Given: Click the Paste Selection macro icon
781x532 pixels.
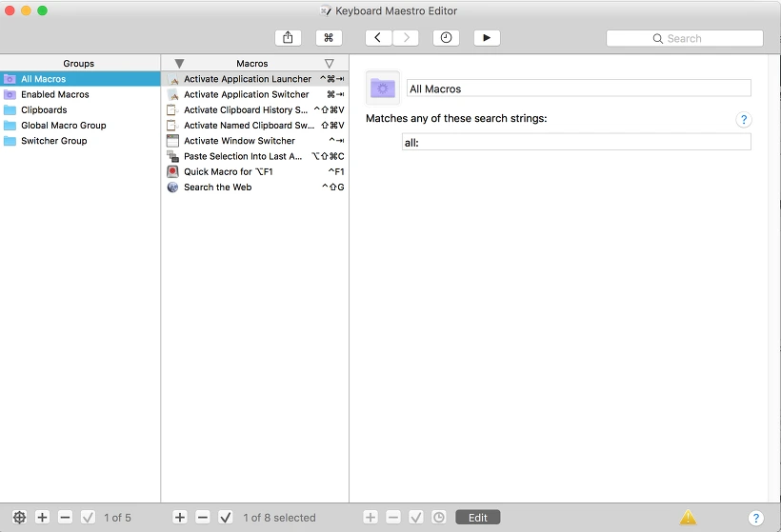Looking at the screenshot, I should tap(172, 156).
